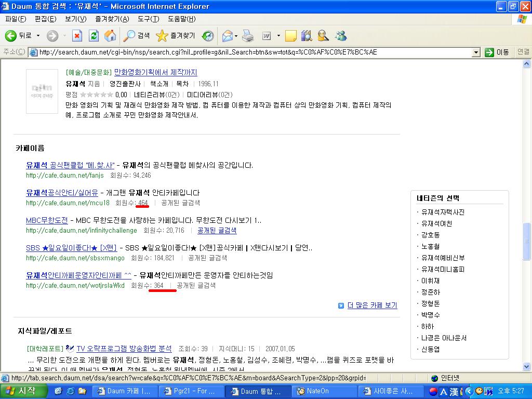Image resolution: width=532 pixels, height=399 pixels.
Task: Open the Messenger people icon
Action: tap(341, 36)
